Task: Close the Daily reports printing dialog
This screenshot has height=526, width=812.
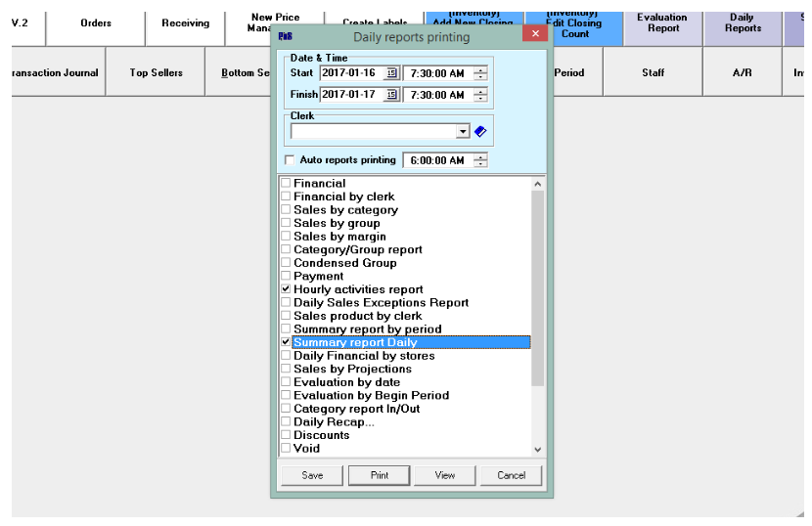Action: click(534, 36)
